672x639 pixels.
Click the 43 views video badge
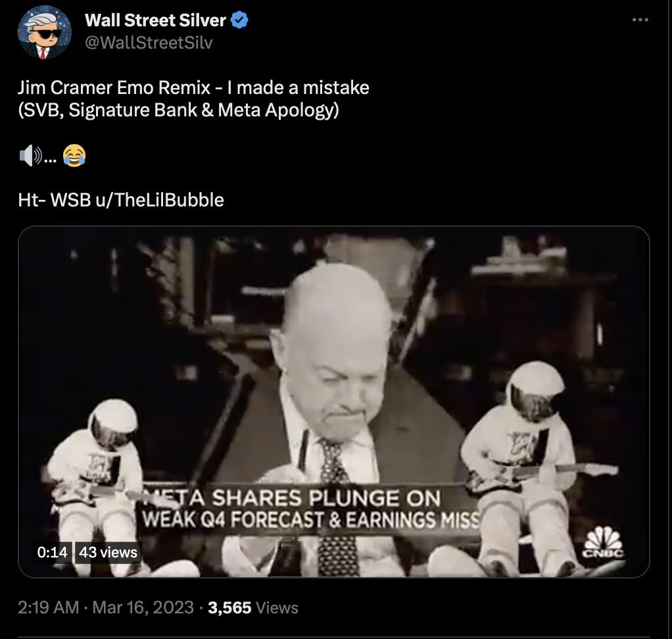tap(108, 552)
